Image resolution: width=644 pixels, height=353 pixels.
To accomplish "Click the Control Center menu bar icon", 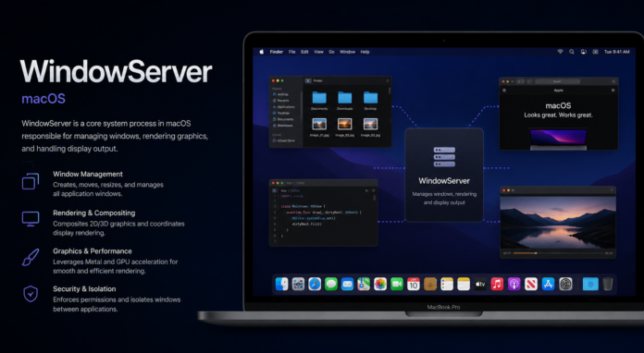I will [595, 52].
